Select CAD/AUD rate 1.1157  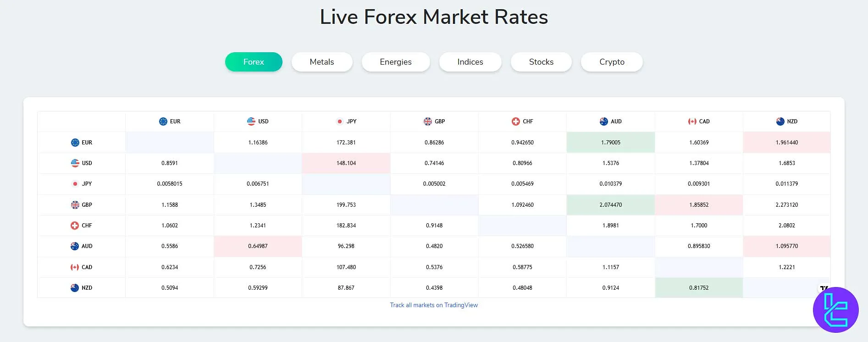click(x=611, y=267)
